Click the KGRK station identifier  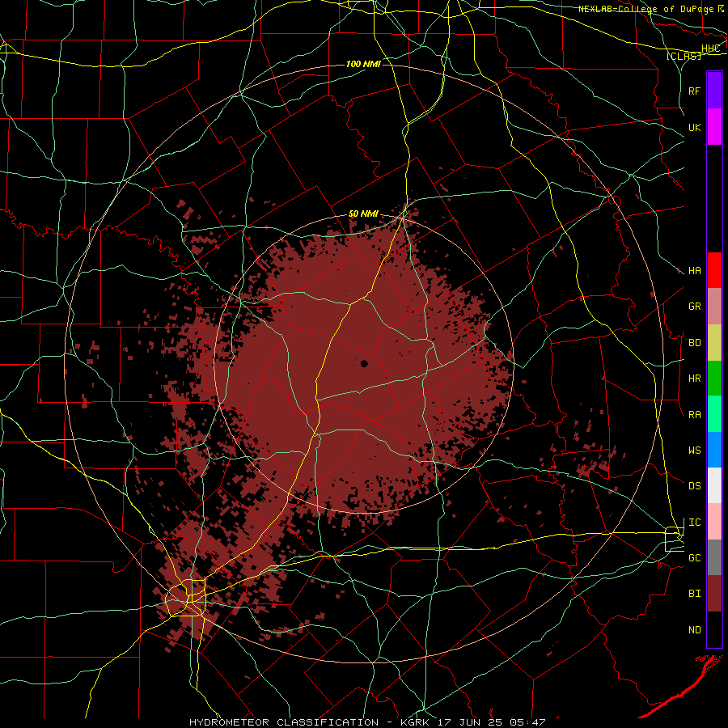pyautogui.click(x=417, y=722)
